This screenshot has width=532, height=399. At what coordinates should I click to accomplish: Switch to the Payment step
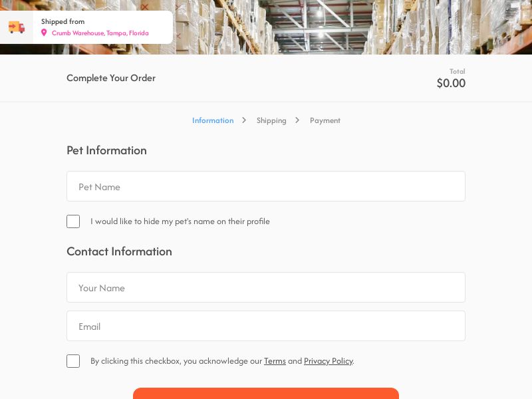click(325, 120)
